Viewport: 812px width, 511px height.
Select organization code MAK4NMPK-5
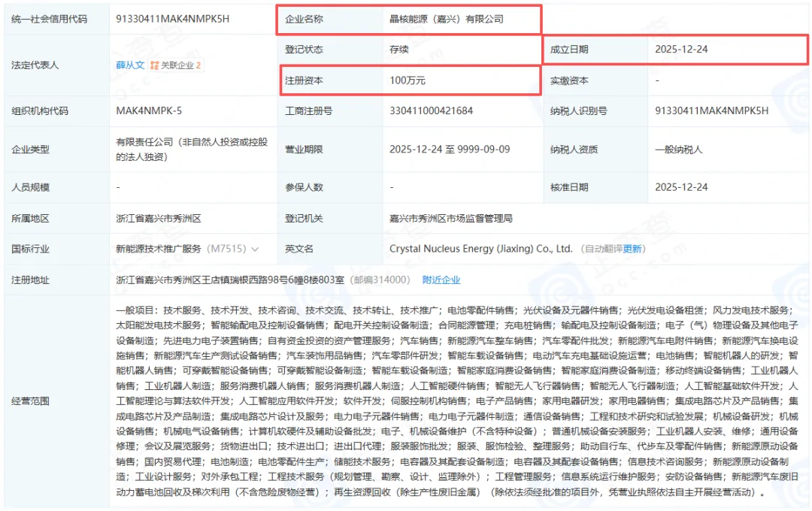pyautogui.click(x=149, y=110)
